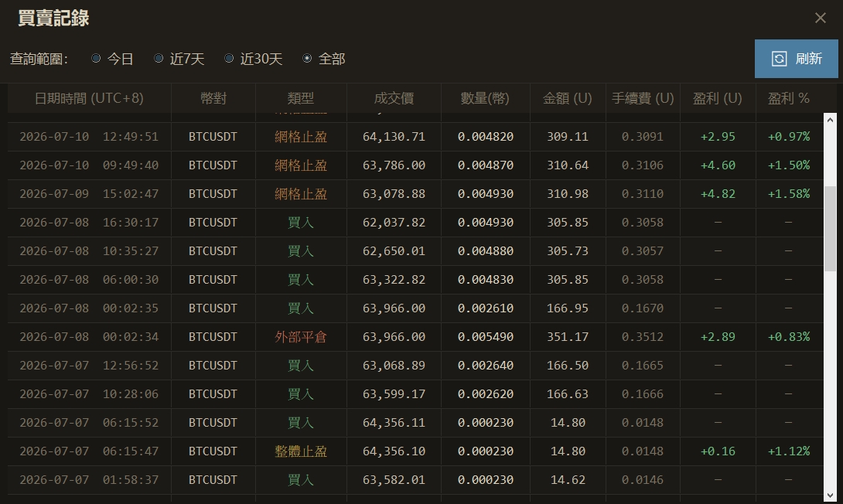The image size is (843, 504).
Task: Click the profit percent +1.50%
Action: coord(789,165)
